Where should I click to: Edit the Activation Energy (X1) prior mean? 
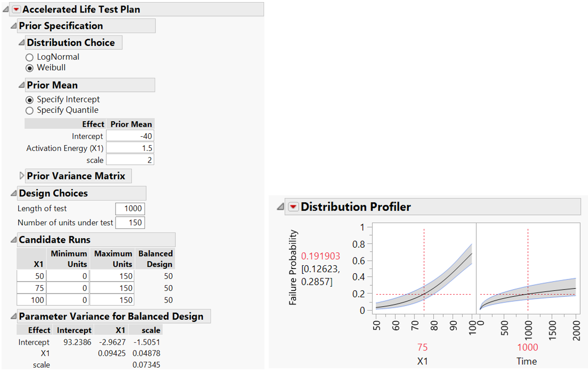click(130, 148)
